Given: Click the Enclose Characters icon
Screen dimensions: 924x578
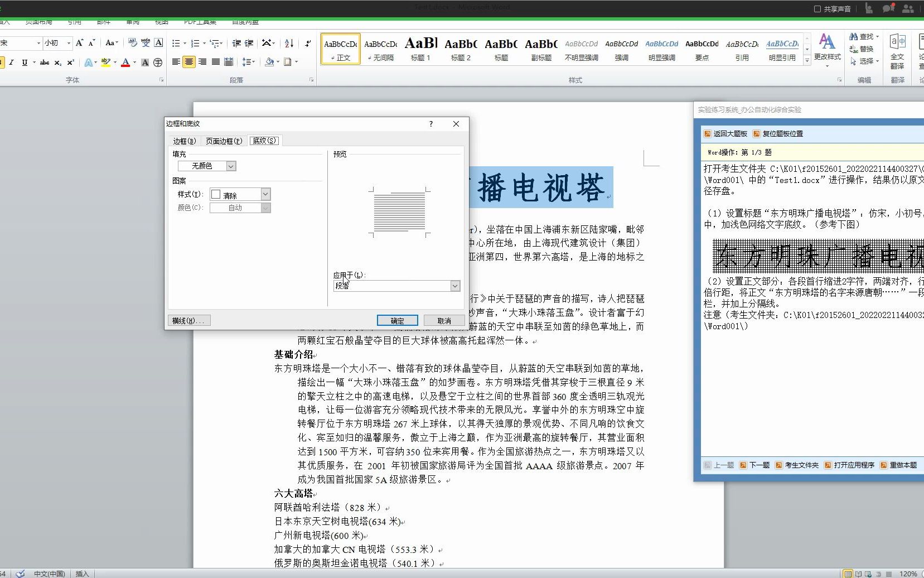Looking at the screenshot, I should (158, 62).
